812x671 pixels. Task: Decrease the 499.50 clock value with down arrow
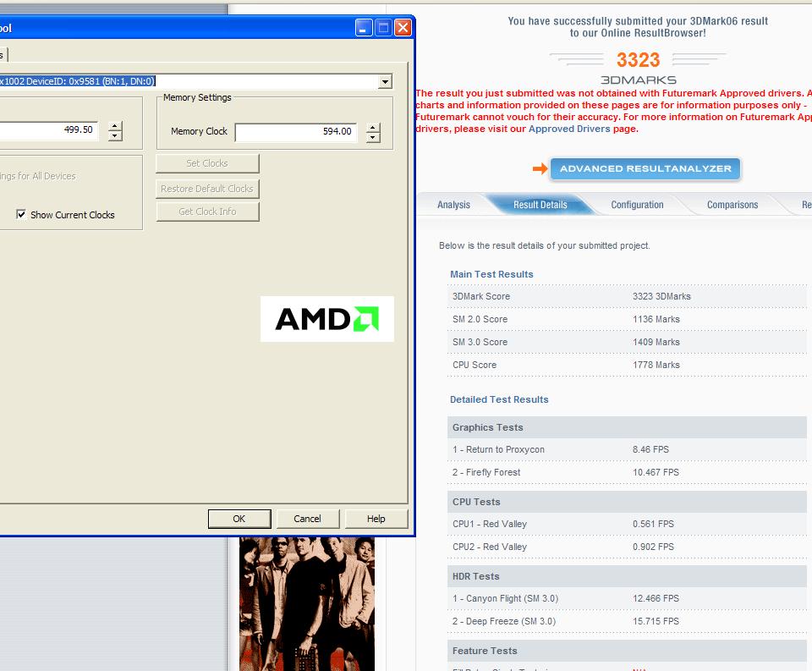point(115,135)
